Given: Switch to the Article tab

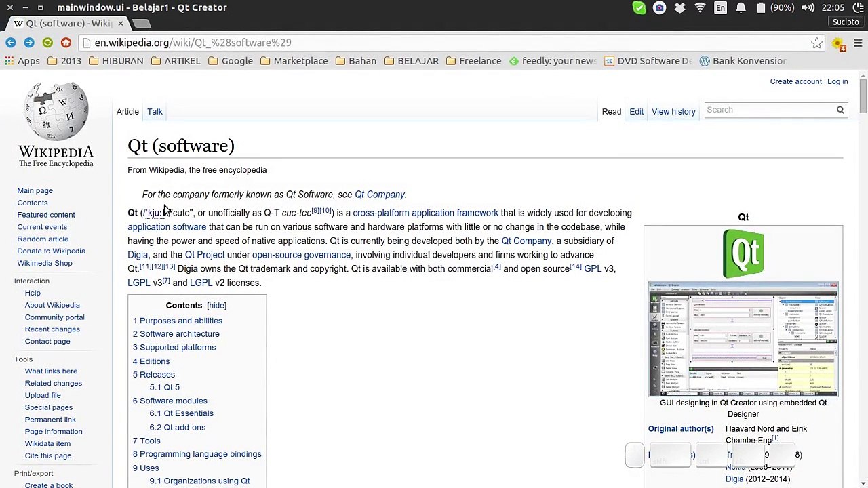Looking at the screenshot, I should coord(127,112).
